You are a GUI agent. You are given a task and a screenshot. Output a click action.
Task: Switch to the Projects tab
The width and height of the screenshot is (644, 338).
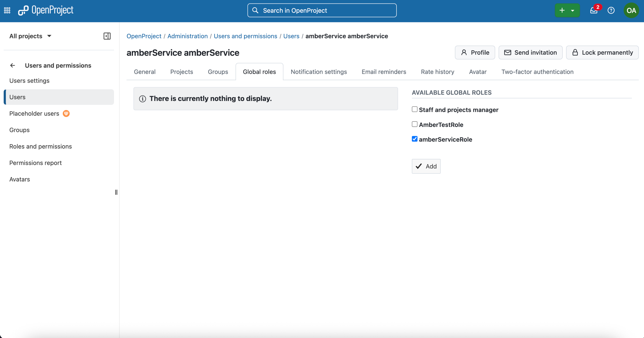pyautogui.click(x=181, y=72)
